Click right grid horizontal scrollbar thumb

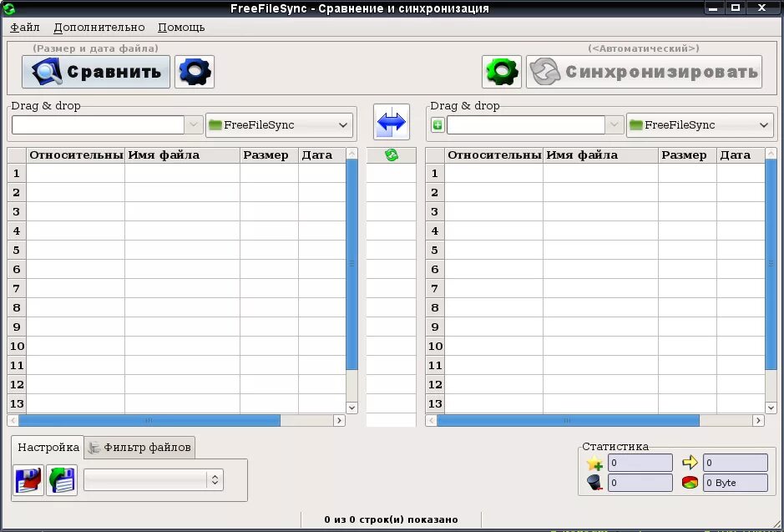tap(568, 420)
